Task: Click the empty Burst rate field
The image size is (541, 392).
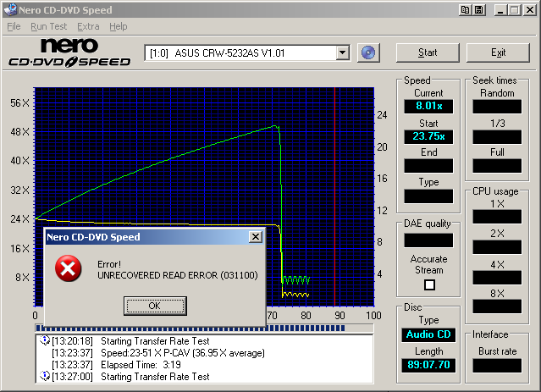Action: coord(497,366)
